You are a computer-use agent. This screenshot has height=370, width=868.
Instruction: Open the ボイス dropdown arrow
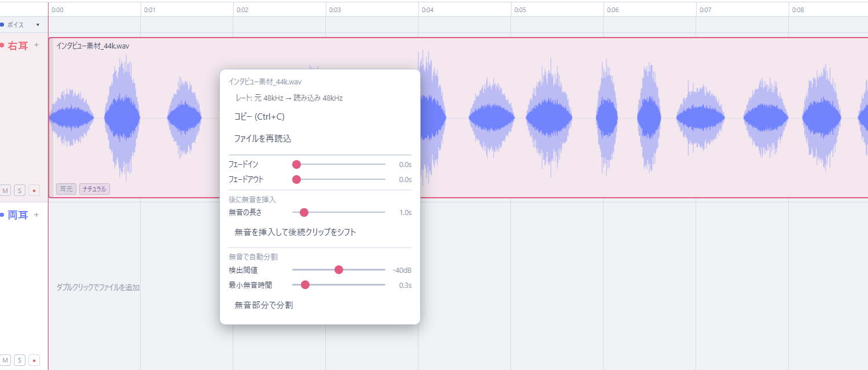(x=38, y=25)
